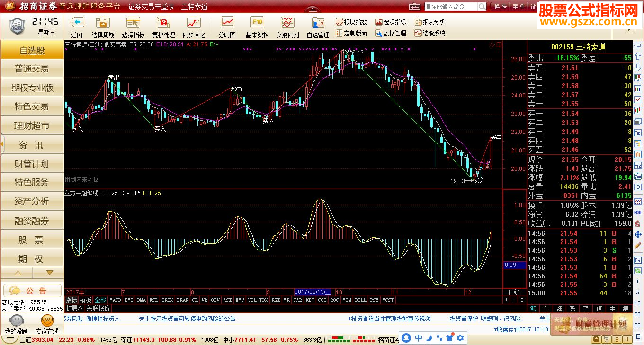Open 定制版面 custom layout
Viewport: 644px width, 345px height.
tap(351, 33)
